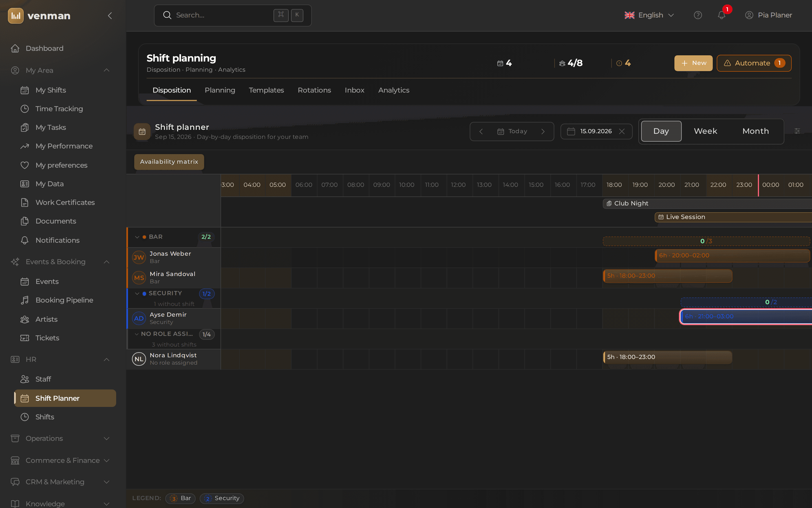Open Artists in sidebar
Image resolution: width=812 pixels, height=508 pixels.
(66, 319)
